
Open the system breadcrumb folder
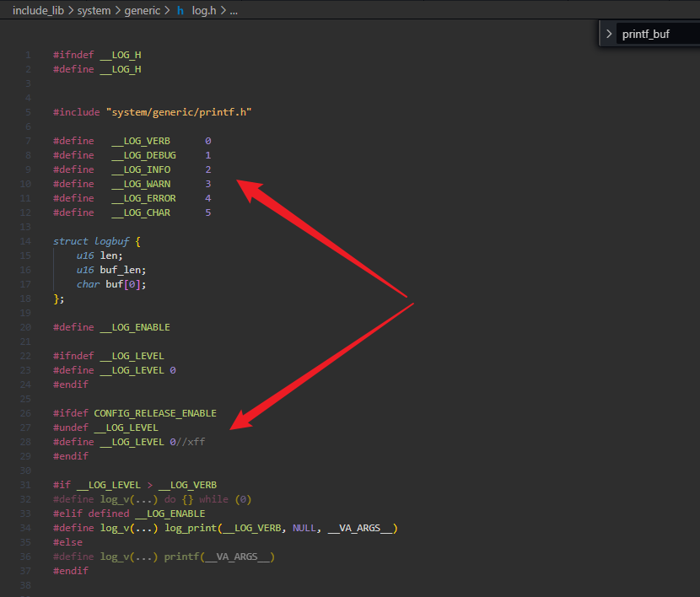pyautogui.click(x=94, y=10)
